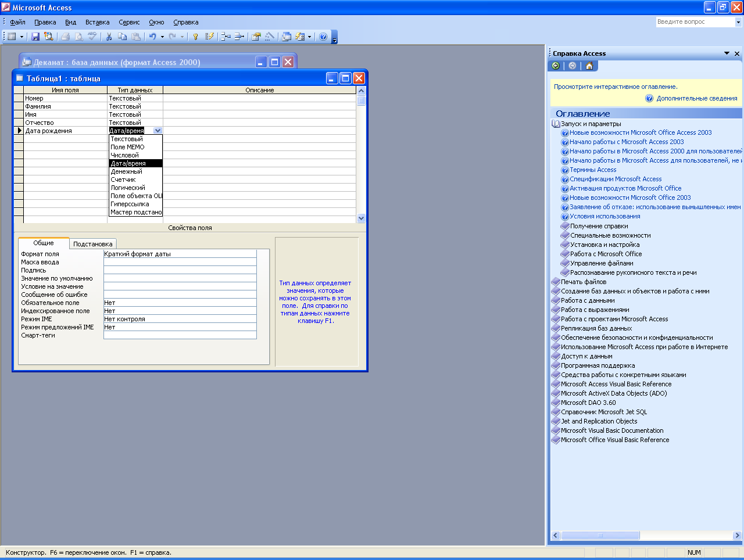The image size is (744, 560).
Task: Click the New Object toolbar icon
Action: (300, 37)
